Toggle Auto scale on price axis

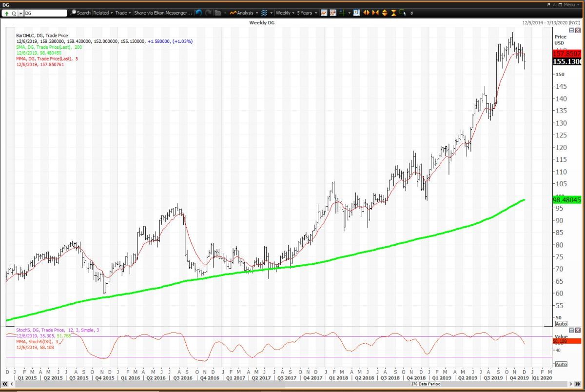tap(561, 324)
